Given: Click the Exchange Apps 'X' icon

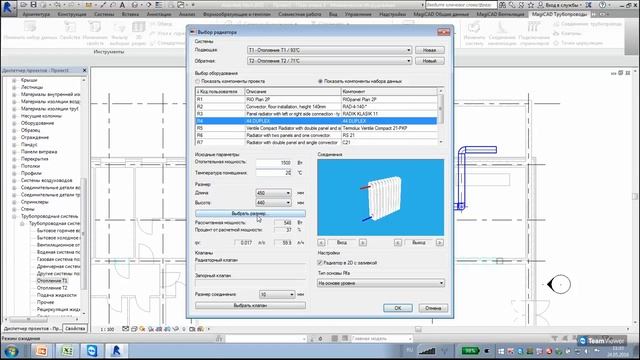Looking at the screenshot, I should click(x=588, y=5).
